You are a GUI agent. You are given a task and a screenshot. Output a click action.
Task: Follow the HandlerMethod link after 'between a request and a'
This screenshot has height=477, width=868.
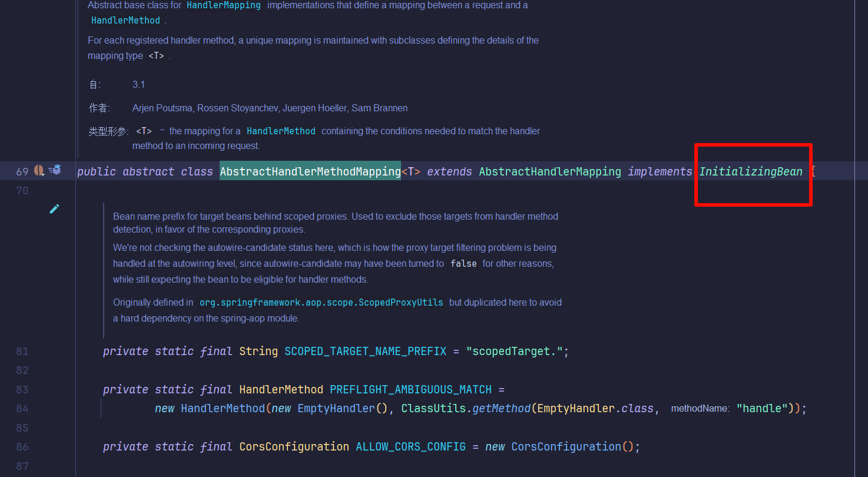(125, 20)
